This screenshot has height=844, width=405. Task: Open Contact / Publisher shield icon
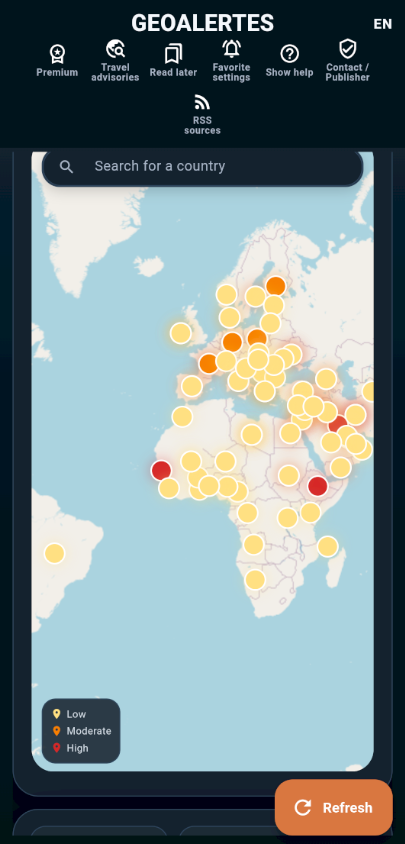[x=347, y=49]
